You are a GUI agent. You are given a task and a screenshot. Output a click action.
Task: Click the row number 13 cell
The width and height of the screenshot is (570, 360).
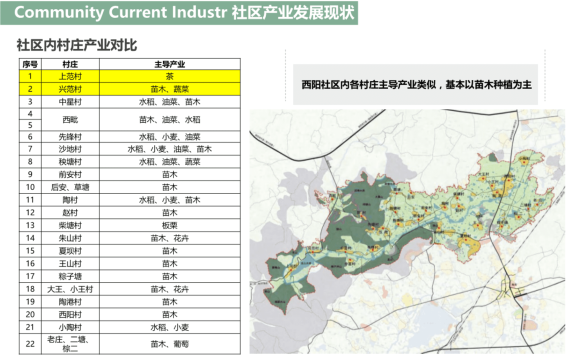pos(30,225)
